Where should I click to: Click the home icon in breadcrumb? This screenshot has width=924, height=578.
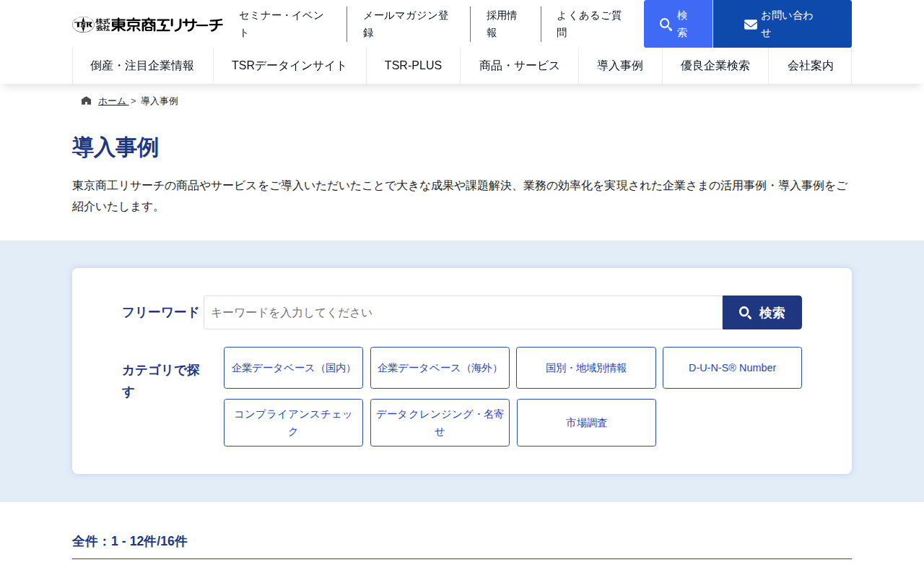tap(87, 100)
